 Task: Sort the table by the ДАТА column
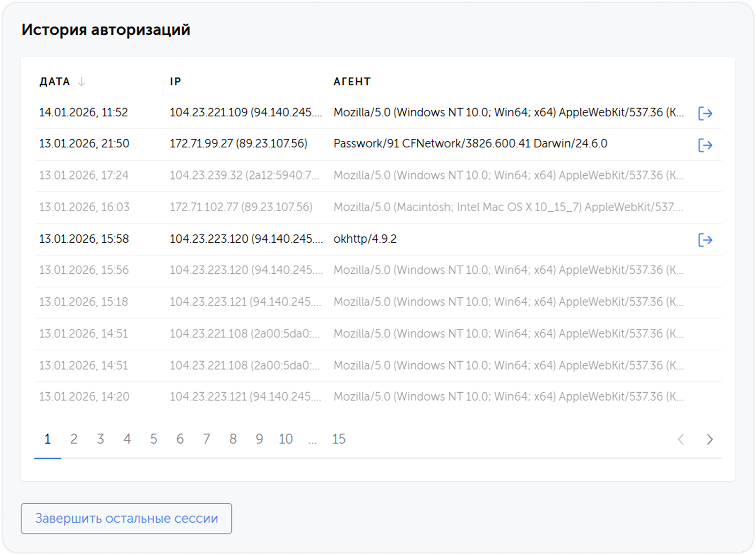tap(55, 81)
